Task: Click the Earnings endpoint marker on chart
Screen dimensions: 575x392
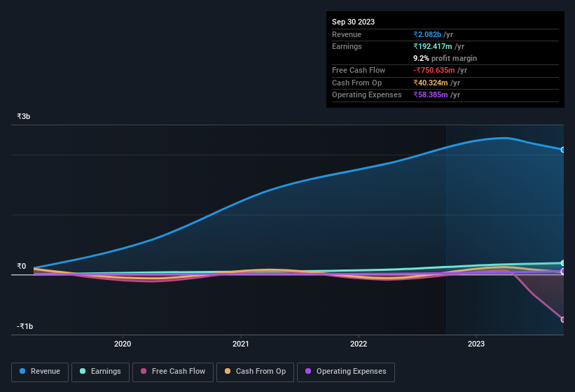Action: click(562, 263)
